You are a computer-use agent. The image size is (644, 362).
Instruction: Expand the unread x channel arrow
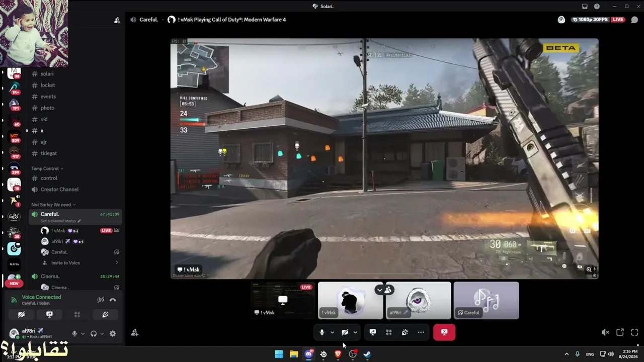[27, 131]
